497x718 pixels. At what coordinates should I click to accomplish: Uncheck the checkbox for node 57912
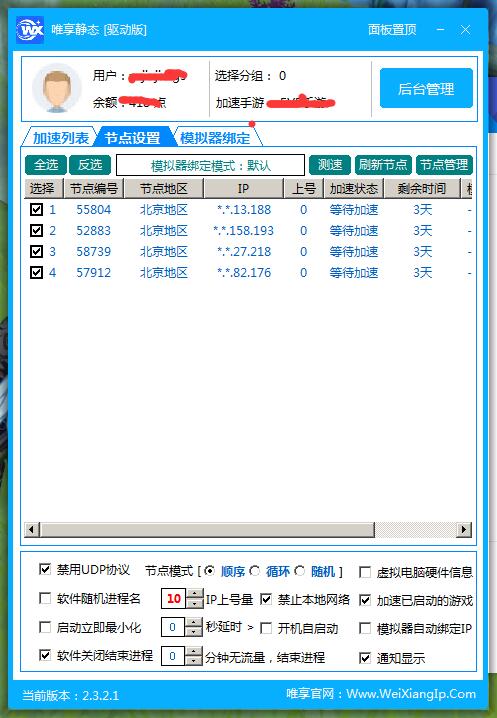click(x=36, y=272)
